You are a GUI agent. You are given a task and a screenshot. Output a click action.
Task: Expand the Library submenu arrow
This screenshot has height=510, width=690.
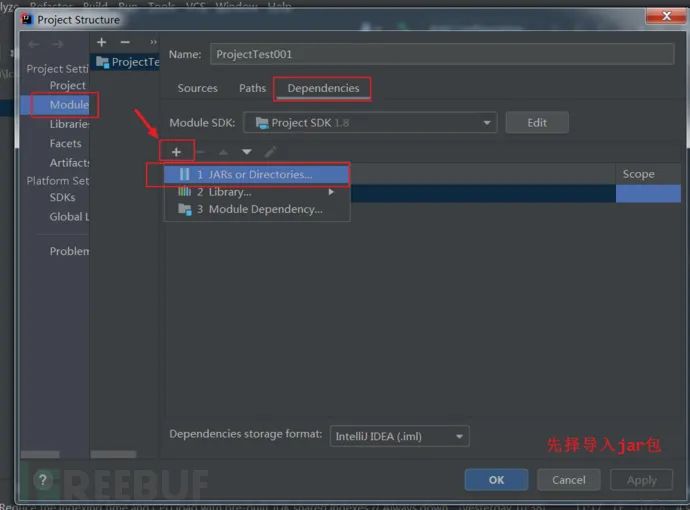[331, 192]
